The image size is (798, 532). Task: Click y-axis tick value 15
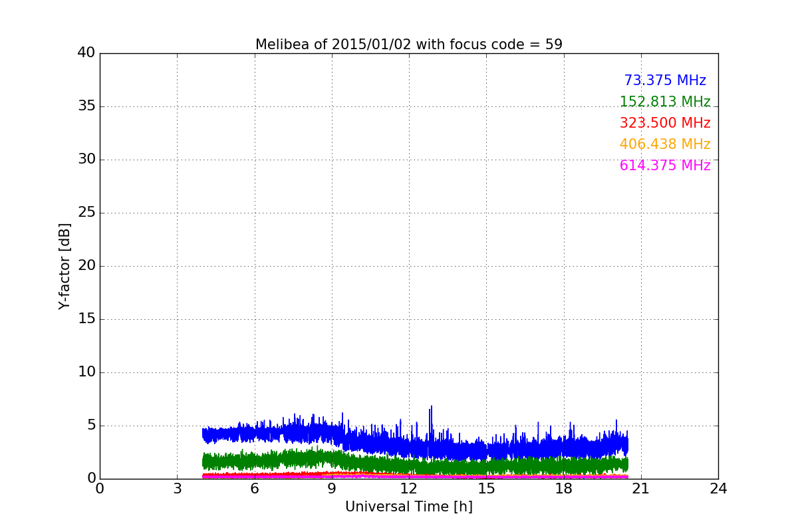click(x=86, y=319)
